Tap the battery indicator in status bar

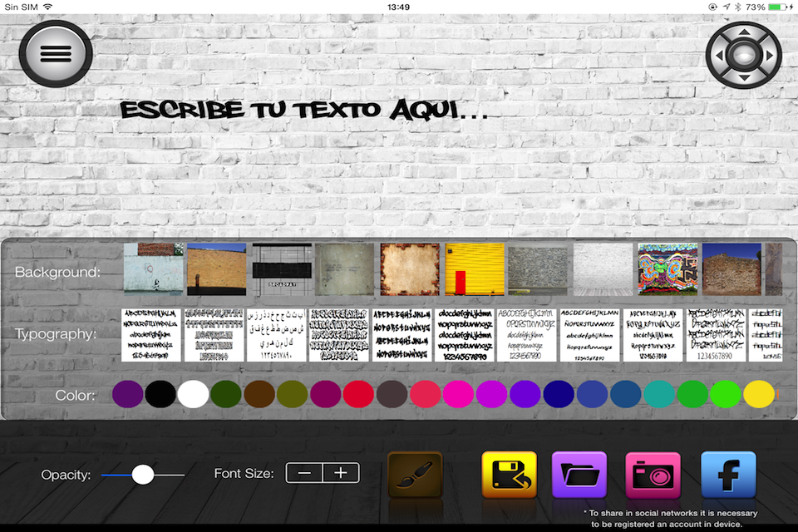[x=778, y=7]
